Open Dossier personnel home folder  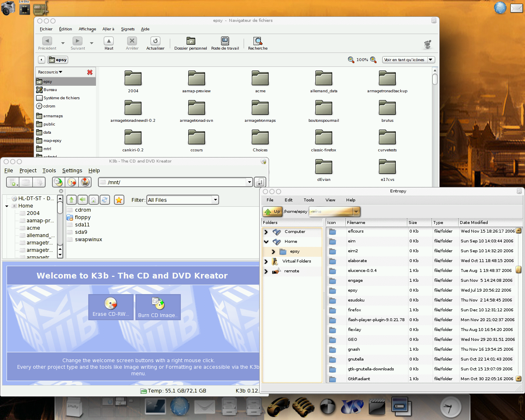(x=191, y=43)
